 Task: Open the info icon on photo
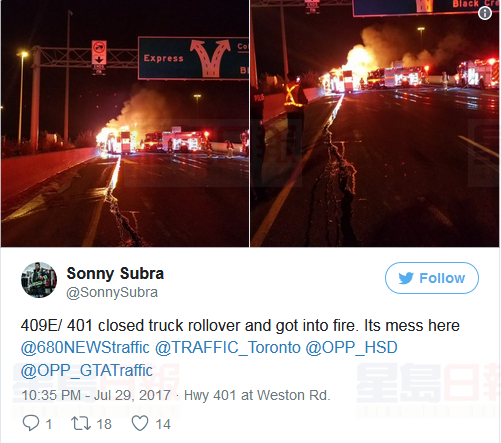pos(485,13)
